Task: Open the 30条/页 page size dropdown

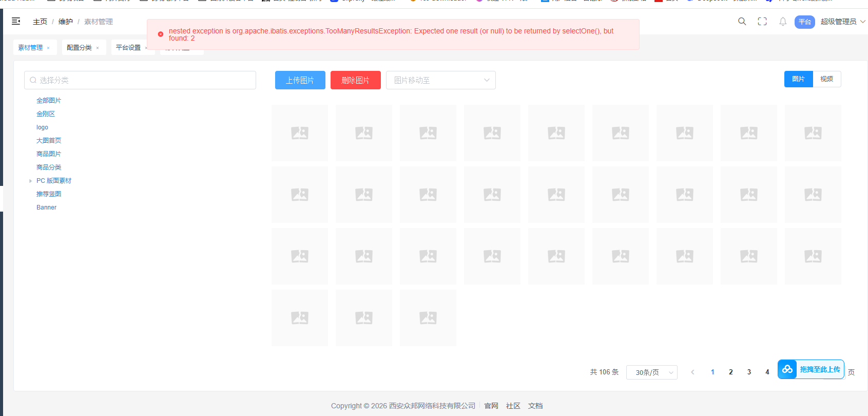Action: coord(652,372)
